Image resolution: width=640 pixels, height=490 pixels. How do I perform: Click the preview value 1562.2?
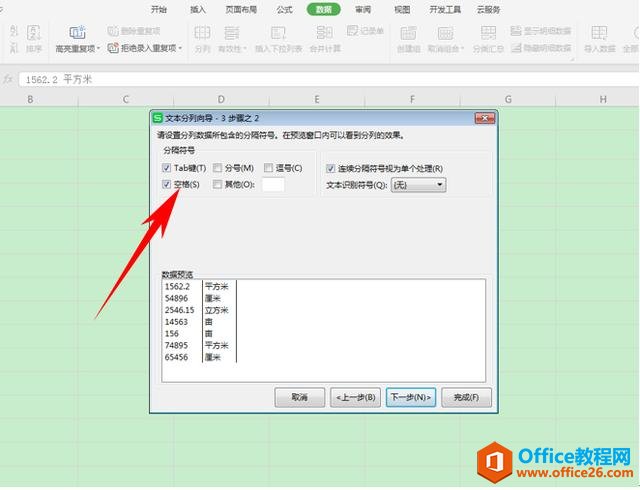tap(177, 287)
